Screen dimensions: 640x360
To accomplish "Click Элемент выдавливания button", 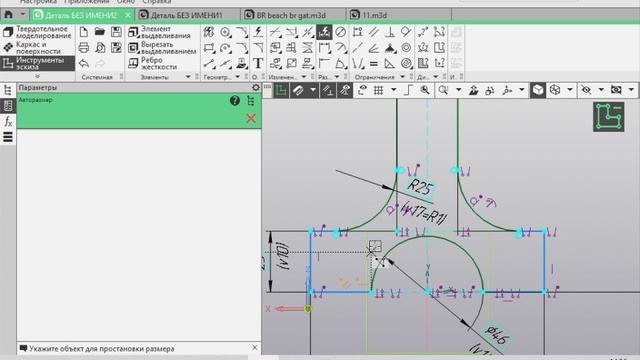I will pyautogui.click(x=159, y=32).
